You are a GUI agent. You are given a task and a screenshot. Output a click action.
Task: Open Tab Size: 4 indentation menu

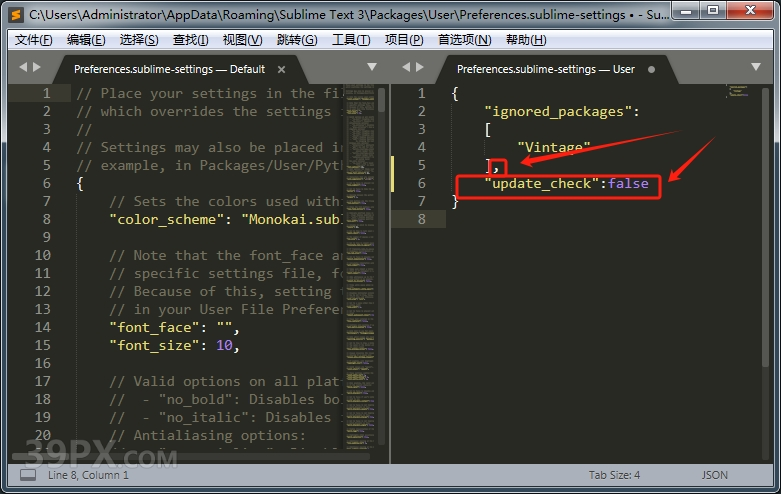tap(614, 475)
